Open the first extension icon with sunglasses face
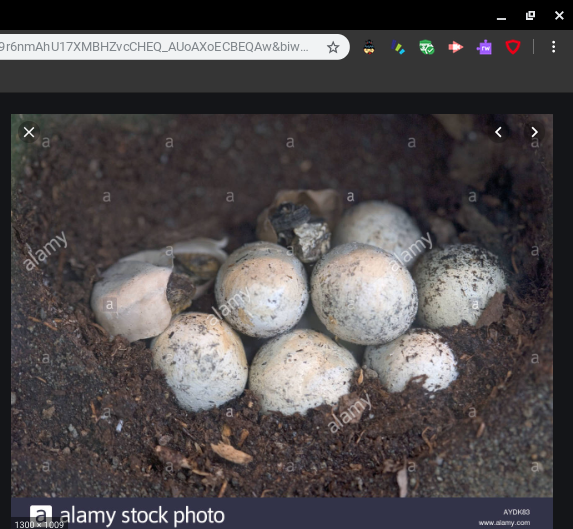The height and width of the screenshot is (529, 573). [x=369, y=47]
